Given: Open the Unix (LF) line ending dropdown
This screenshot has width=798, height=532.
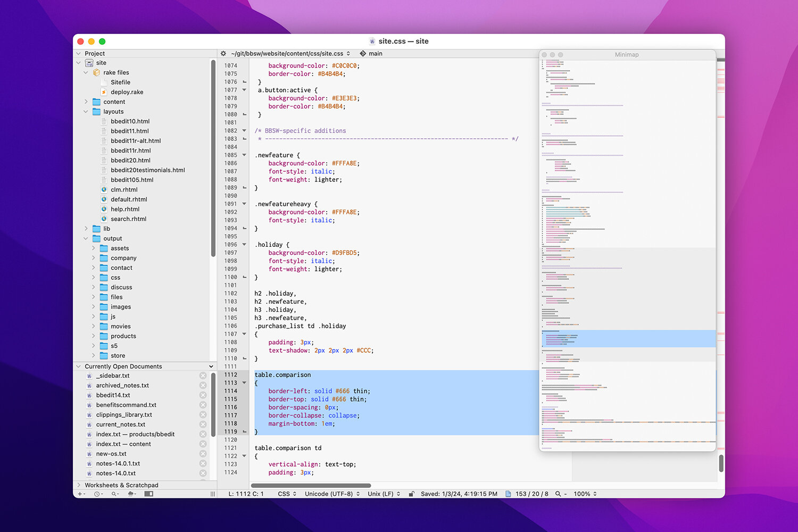Looking at the screenshot, I should click(384, 493).
